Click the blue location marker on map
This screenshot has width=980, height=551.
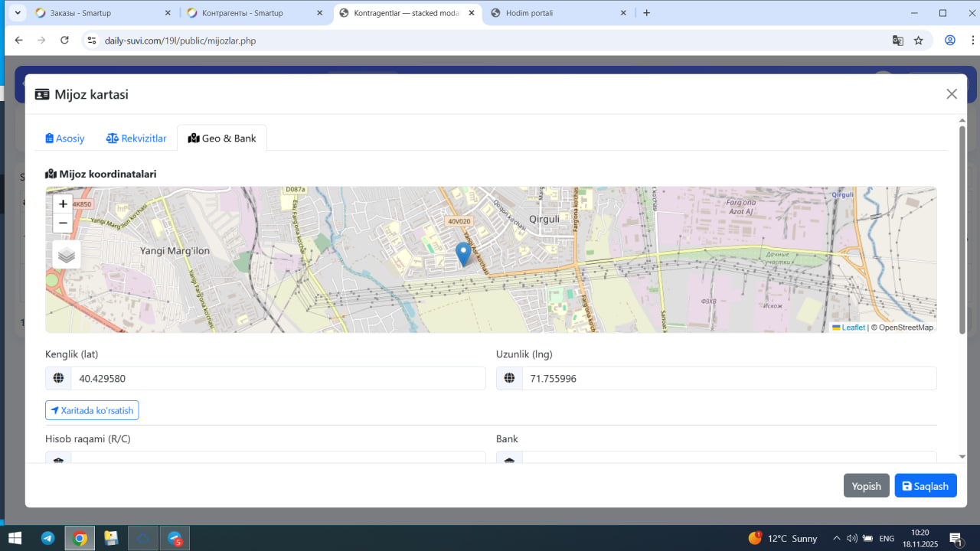coord(463,253)
